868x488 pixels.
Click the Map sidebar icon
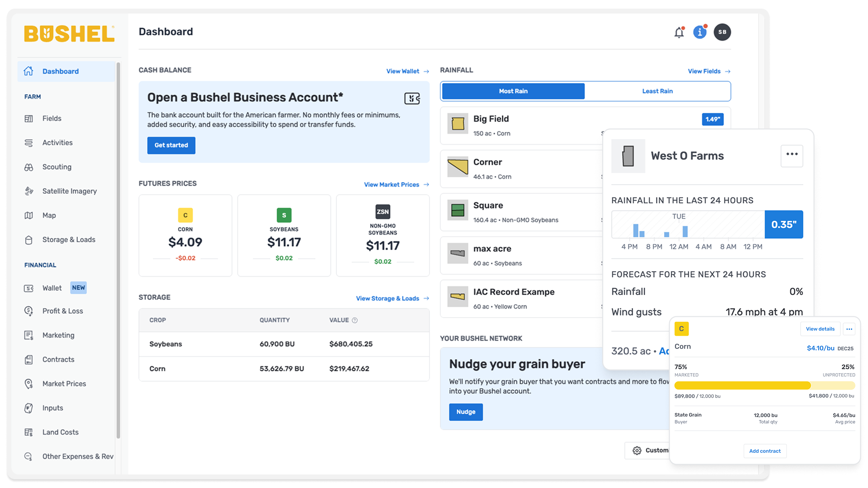coord(28,216)
